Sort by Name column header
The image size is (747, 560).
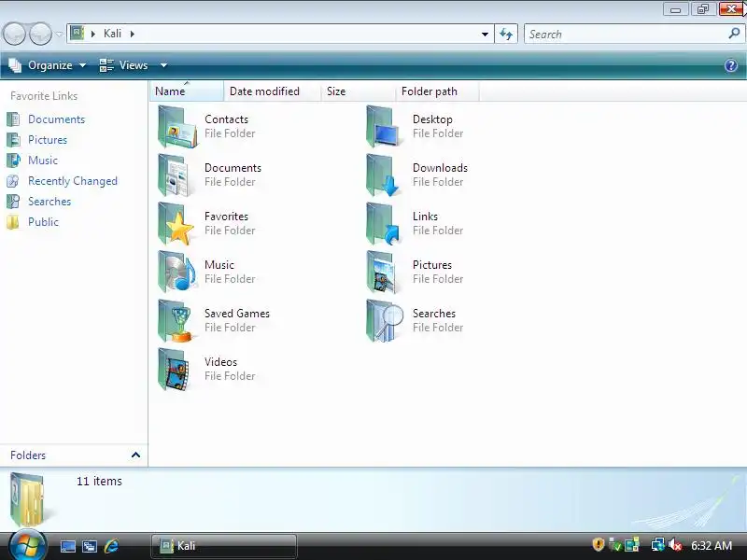pyautogui.click(x=187, y=91)
